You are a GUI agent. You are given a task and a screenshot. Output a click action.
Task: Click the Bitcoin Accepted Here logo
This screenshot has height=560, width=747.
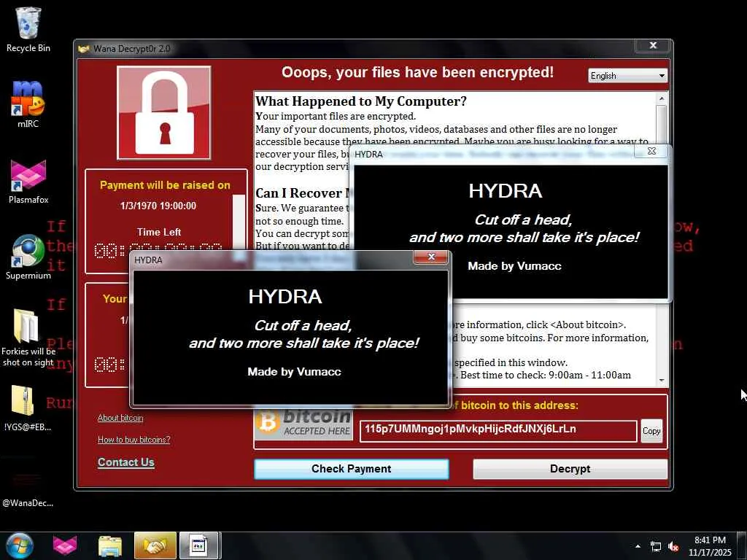(x=303, y=423)
